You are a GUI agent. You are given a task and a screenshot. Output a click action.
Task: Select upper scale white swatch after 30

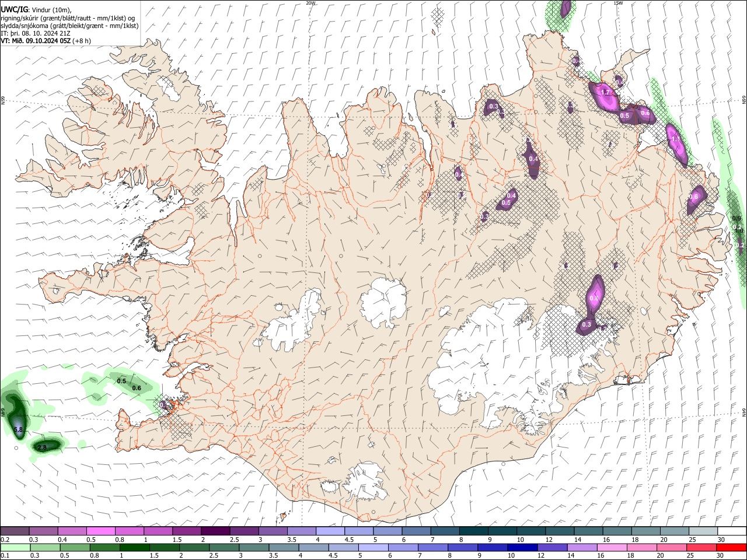732,531
